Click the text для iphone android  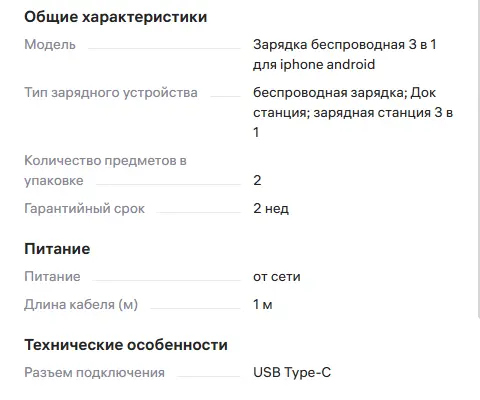pos(314,64)
